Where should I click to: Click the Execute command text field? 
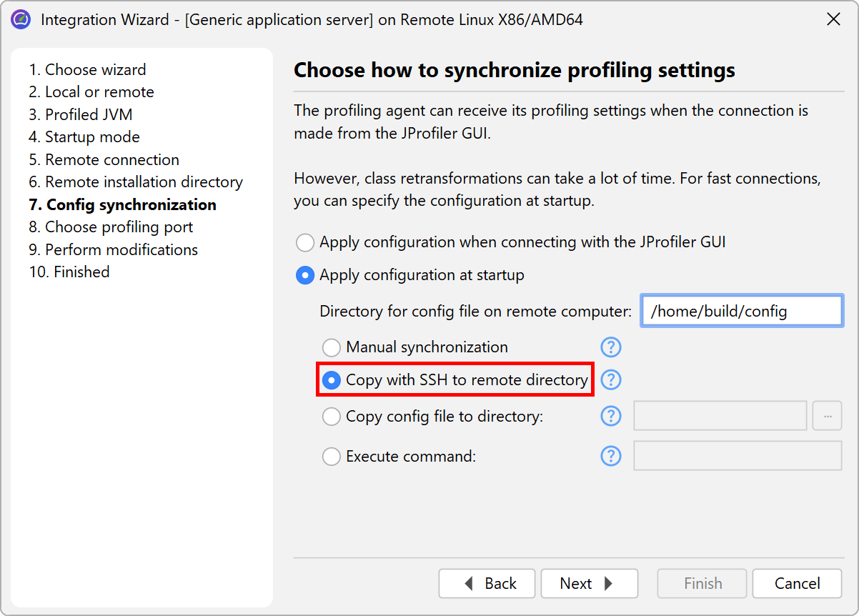(737, 456)
